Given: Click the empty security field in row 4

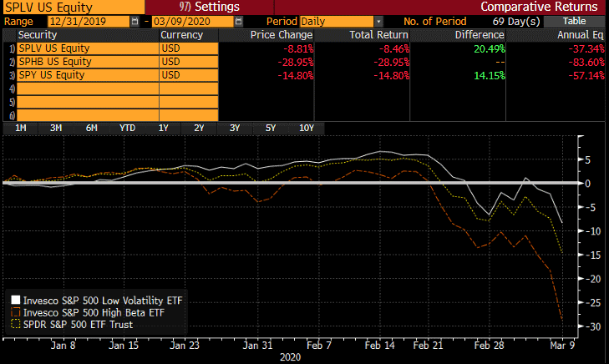Looking at the screenshot, I should coord(88,88).
